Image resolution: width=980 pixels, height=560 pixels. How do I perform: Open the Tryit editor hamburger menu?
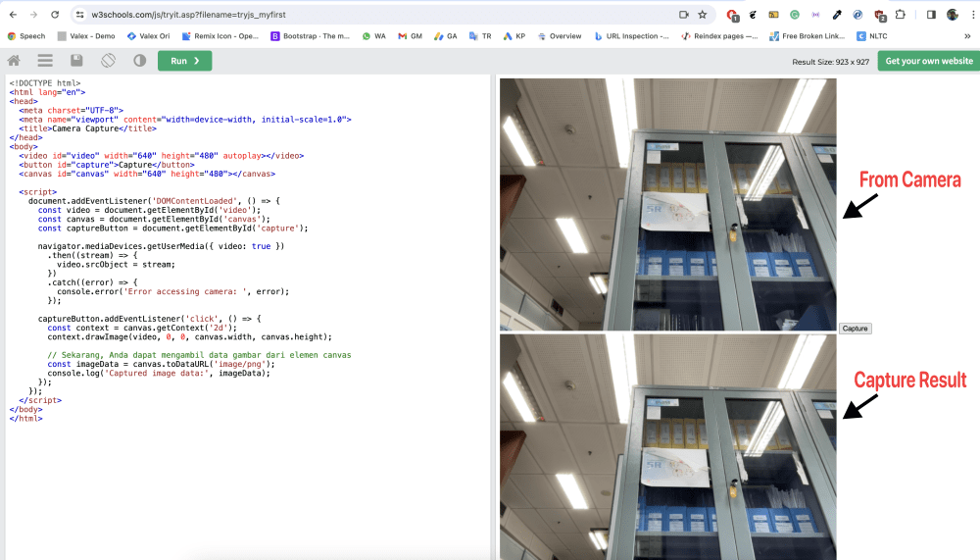(45, 61)
